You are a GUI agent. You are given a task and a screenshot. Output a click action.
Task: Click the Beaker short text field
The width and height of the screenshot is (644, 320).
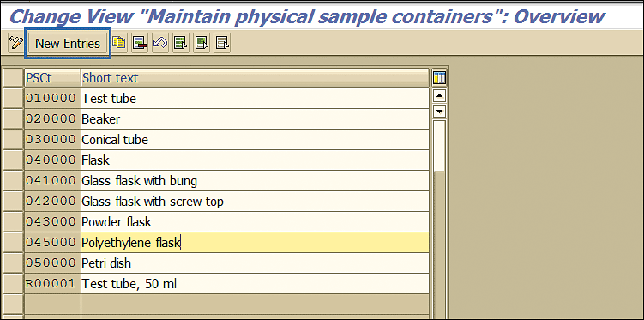255,119
